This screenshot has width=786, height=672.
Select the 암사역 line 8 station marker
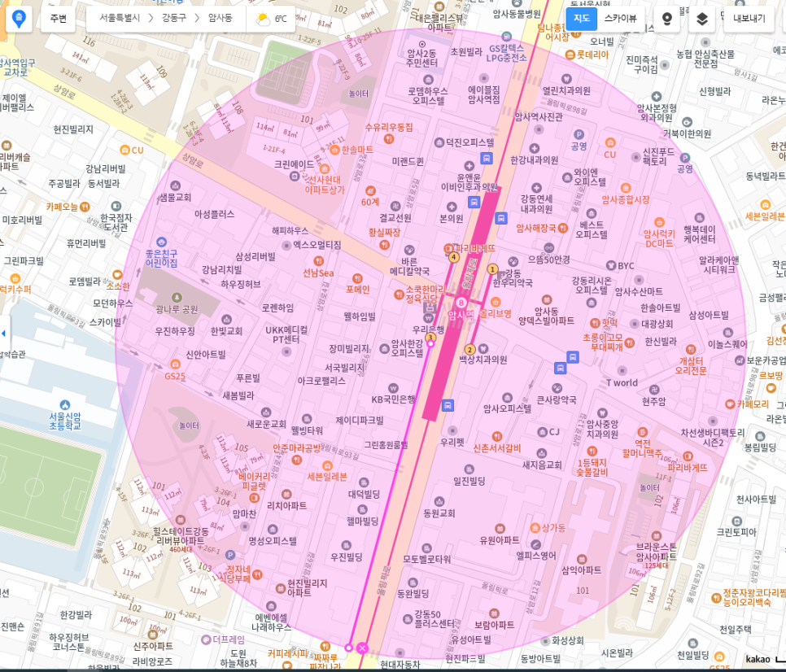tap(461, 303)
